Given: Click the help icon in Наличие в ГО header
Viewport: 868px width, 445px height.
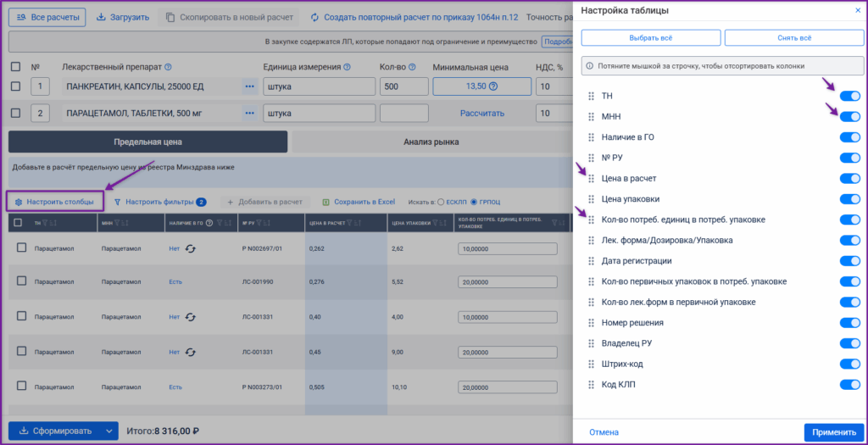Looking at the screenshot, I should pos(209,223).
